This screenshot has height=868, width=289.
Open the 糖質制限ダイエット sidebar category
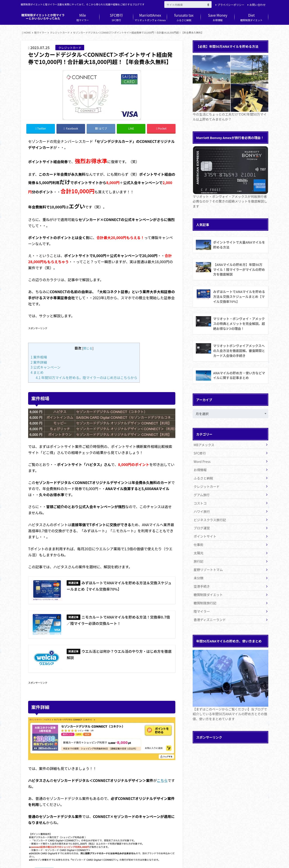pyautogui.click(x=230, y=595)
